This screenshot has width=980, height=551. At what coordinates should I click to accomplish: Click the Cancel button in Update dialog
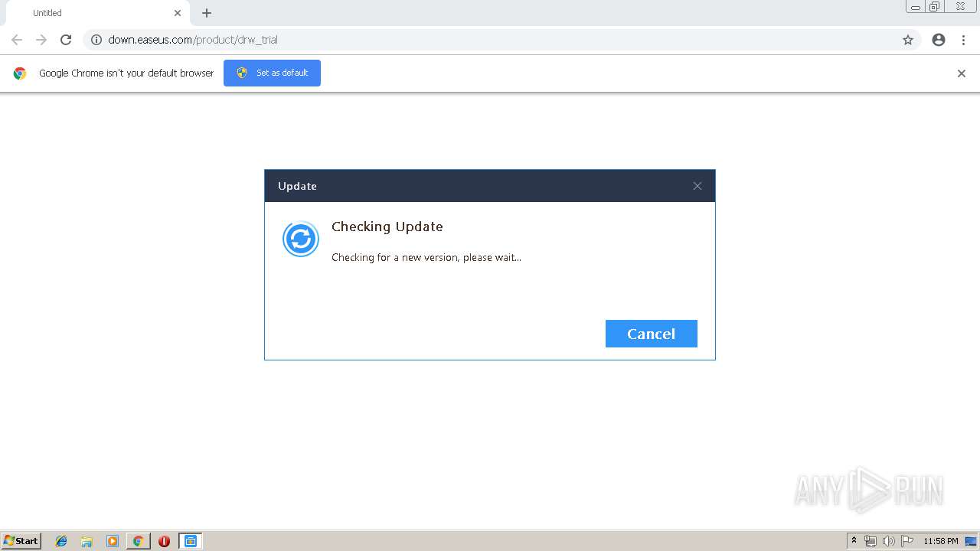pyautogui.click(x=651, y=334)
